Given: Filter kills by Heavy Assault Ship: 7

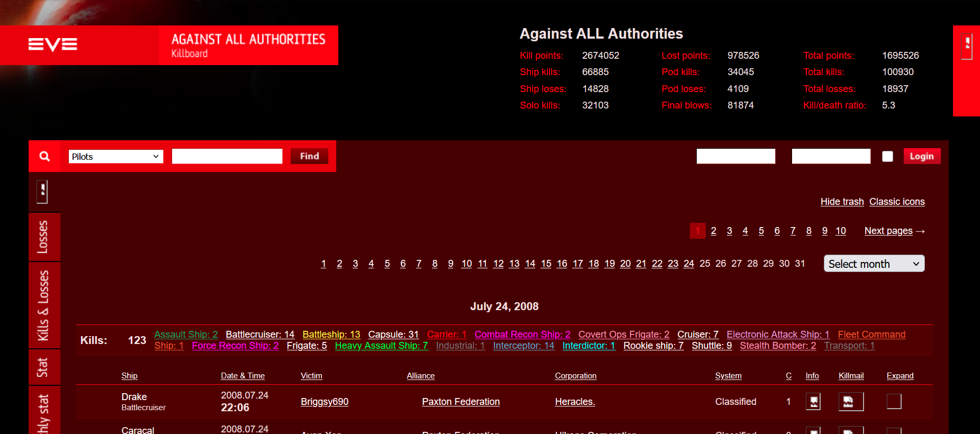Looking at the screenshot, I should click(381, 346).
